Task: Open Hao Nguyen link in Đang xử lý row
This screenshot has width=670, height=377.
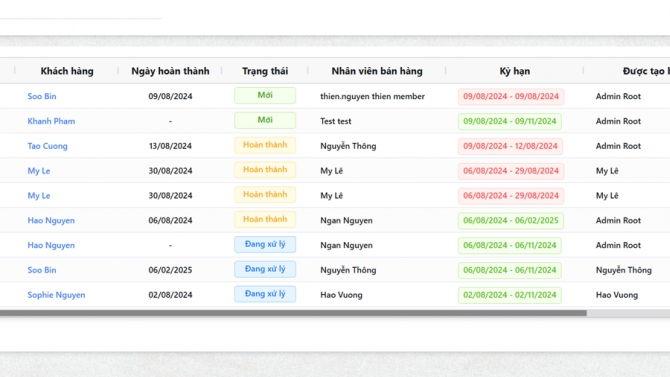Action: [51, 245]
